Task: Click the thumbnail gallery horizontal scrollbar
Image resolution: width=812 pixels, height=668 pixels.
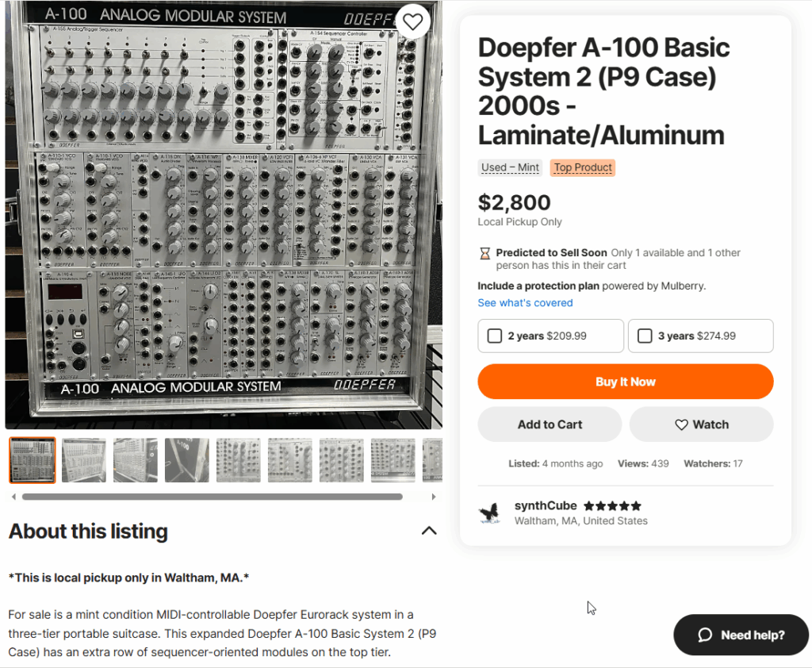Action: tap(213, 497)
